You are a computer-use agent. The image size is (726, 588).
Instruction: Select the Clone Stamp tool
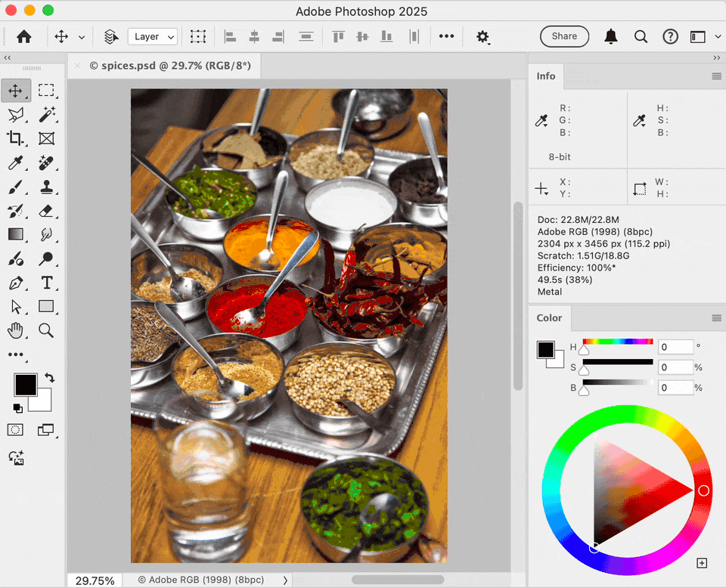click(47, 187)
